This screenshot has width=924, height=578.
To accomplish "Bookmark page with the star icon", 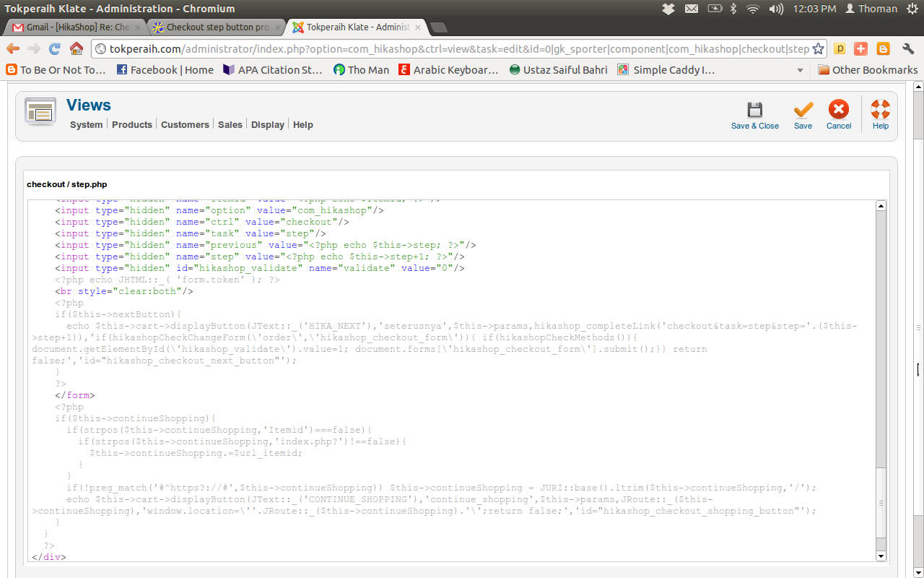I will [x=818, y=48].
